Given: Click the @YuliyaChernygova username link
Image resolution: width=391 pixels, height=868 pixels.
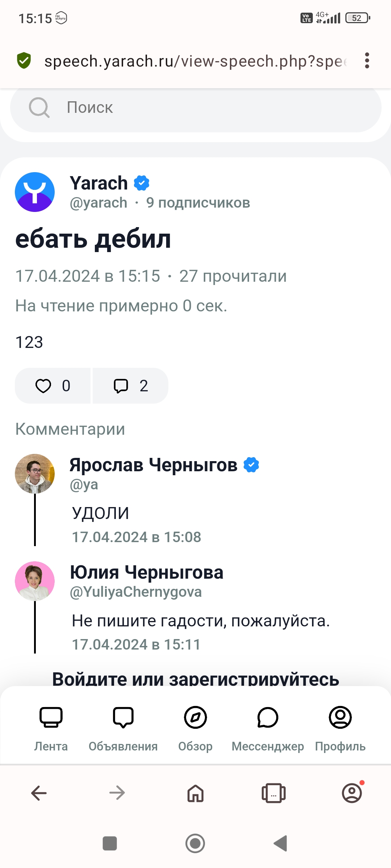Looking at the screenshot, I should (136, 592).
